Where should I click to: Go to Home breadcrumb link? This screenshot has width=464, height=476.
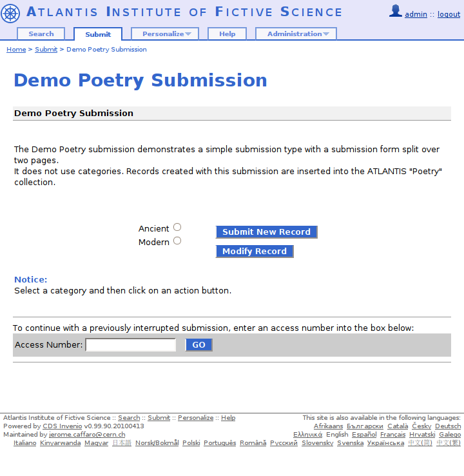click(16, 50)
